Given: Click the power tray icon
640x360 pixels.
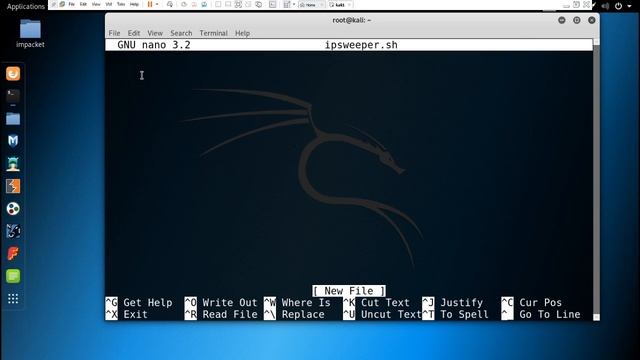Looking at the screenshot, I should coord(618,6).
